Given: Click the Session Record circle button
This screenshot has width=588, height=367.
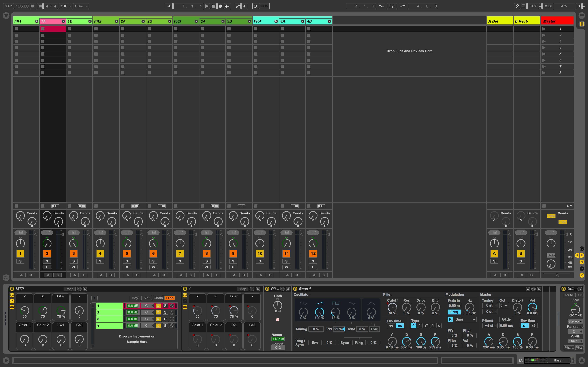Looking at the screenshot, I should click(x=255, y=6).
